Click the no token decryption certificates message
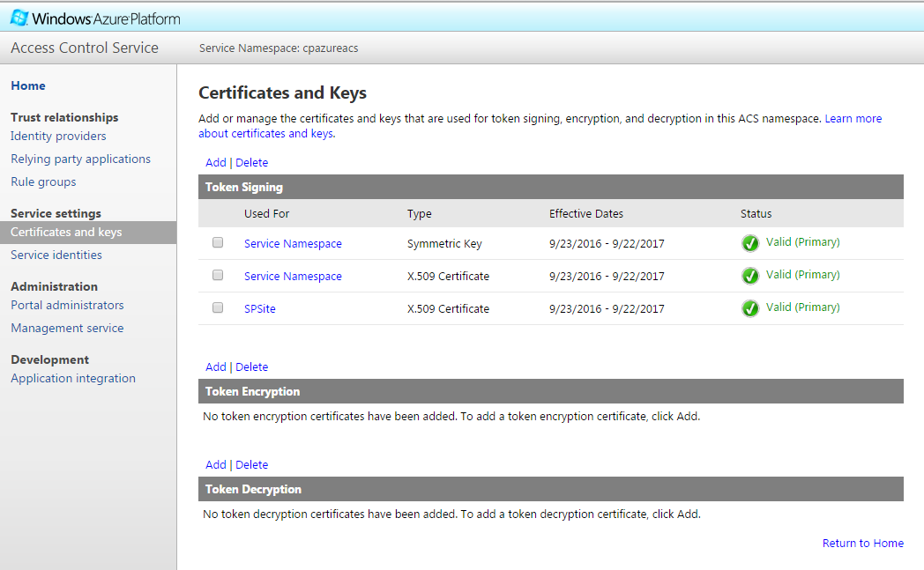924x570 pixels. 451,514
